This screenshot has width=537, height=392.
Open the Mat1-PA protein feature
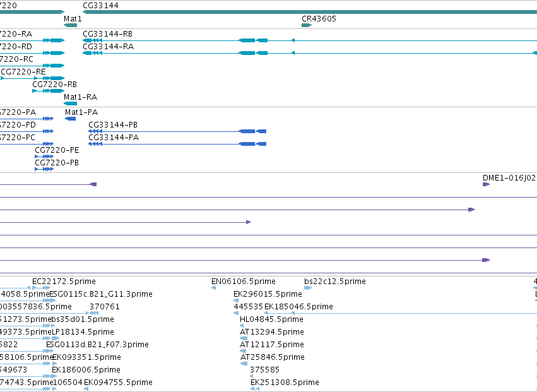tap(71, 119)
